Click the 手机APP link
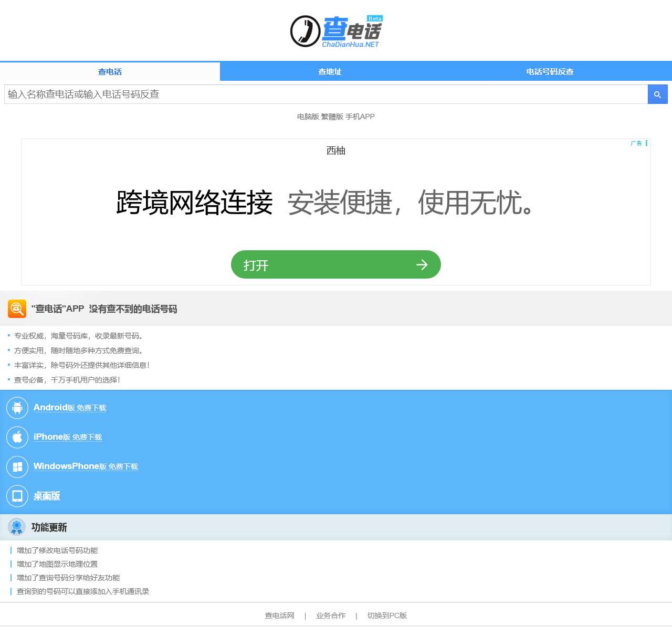The image size is (672, 627). [360, 116]
